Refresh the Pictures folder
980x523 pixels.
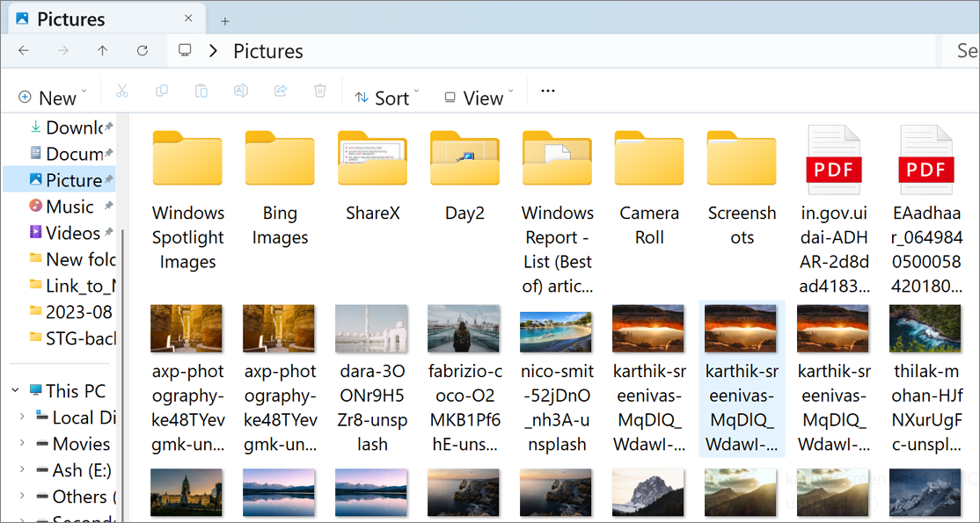coord(143,51)
